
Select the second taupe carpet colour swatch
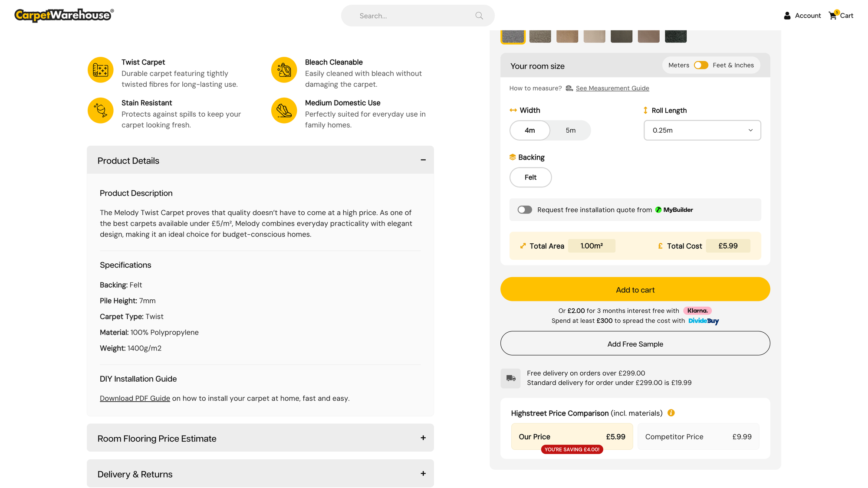(540, 36)
